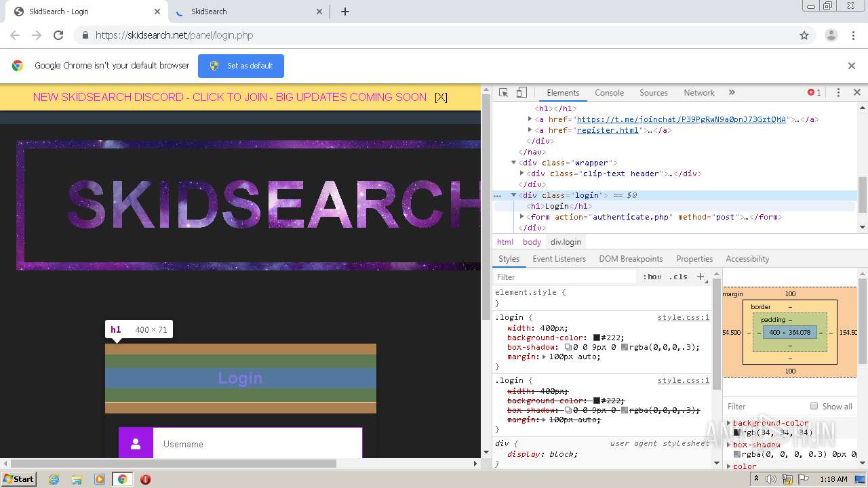
Task: Open the Sources tab
Action: [x=654, y=93]
